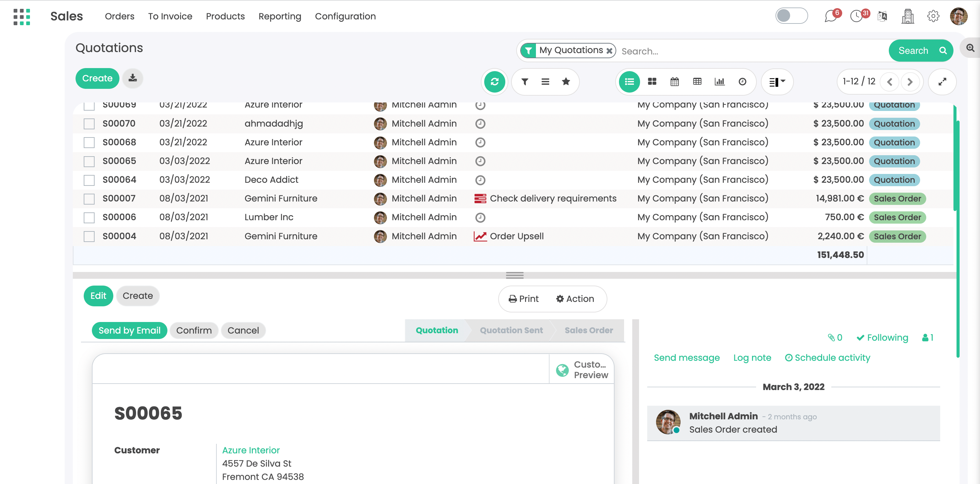Click the download export icon
The image size is (980, 484).
[132, 78]
